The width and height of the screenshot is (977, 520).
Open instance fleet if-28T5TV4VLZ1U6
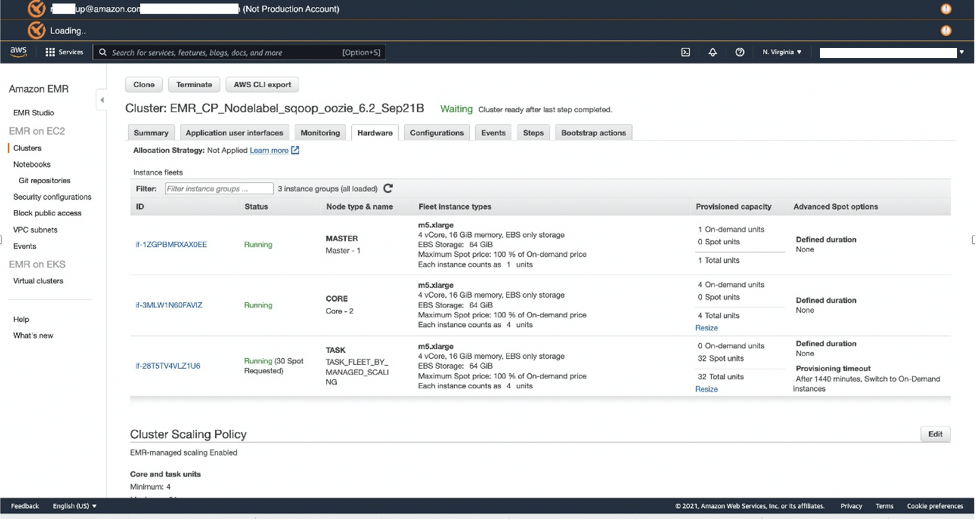click(x=168, y=366)
